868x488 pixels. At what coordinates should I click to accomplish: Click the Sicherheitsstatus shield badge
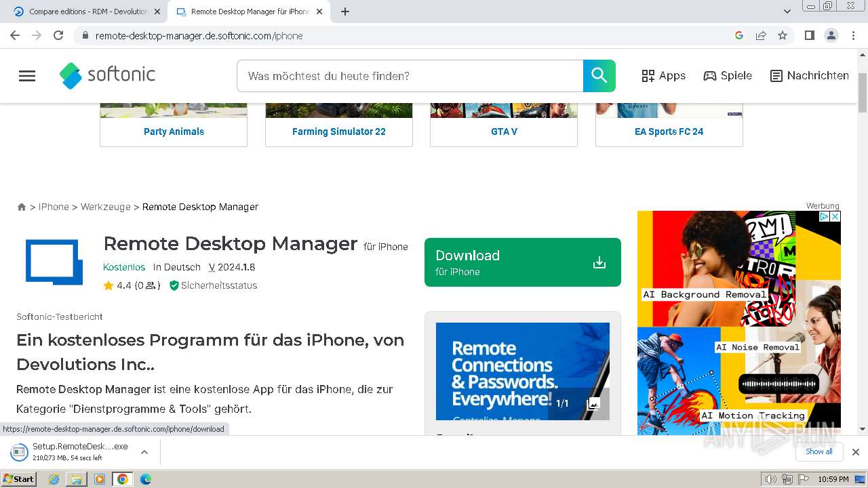[213, 285]
